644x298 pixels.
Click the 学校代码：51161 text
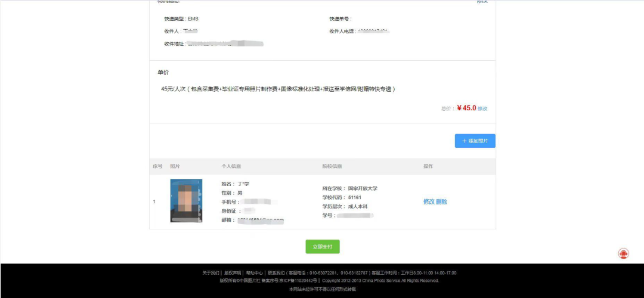342,197
